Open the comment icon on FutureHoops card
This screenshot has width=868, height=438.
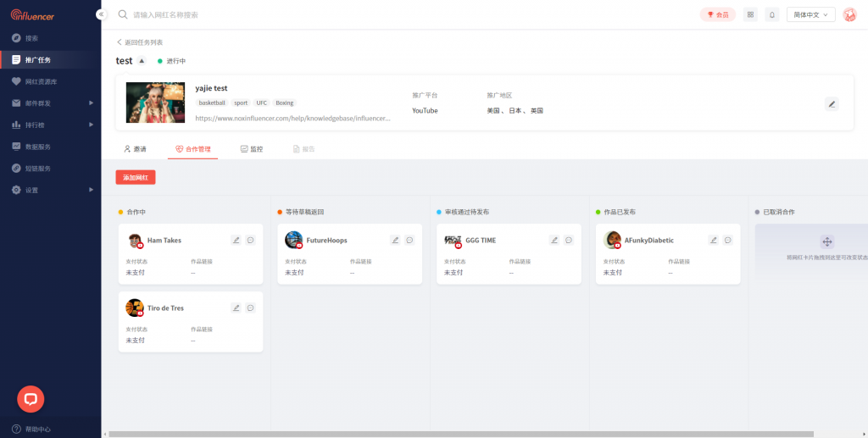coord(409,240)
